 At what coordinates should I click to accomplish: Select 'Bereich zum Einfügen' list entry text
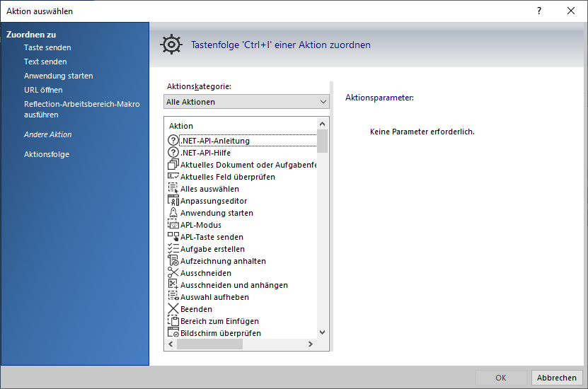click(x=219, y=321)
